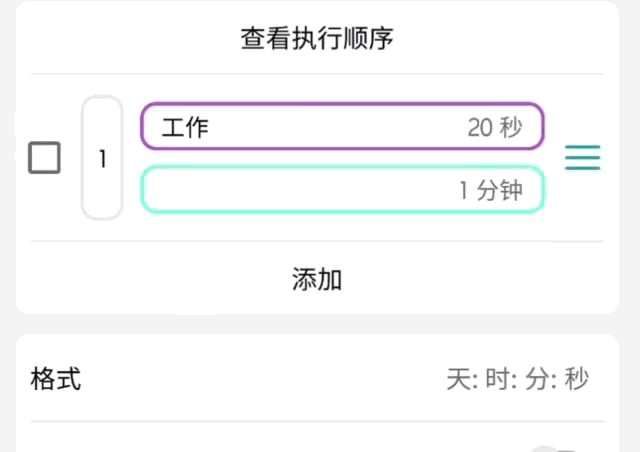Screen dimensions: 640x452
Task: Click the 工作 name text
Action: (x=185, y=127)
